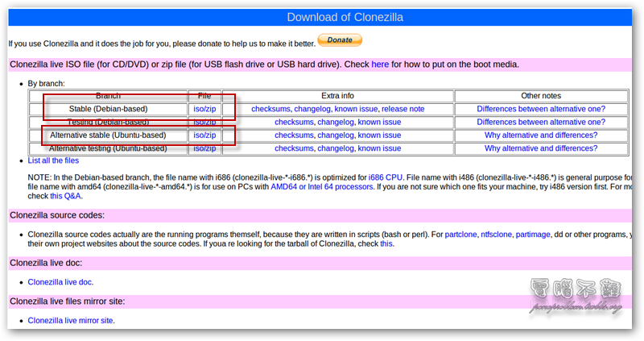
Task: Download iso/zip for Alternative stable Ubuntu-based
Action: (204, 135)
